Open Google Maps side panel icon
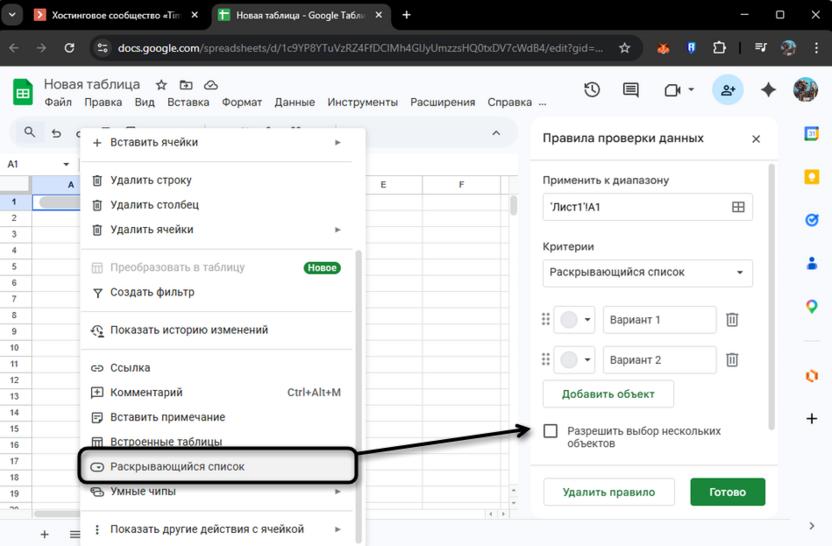The height and width of the screenshot is (546, 832). [x=811, y=306]
